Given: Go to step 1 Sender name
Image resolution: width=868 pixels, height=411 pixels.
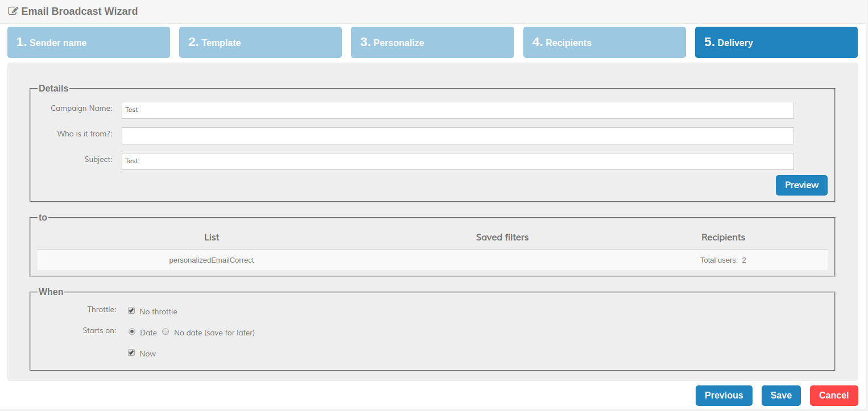Looking at the screenshot, I should coord(89,43).
